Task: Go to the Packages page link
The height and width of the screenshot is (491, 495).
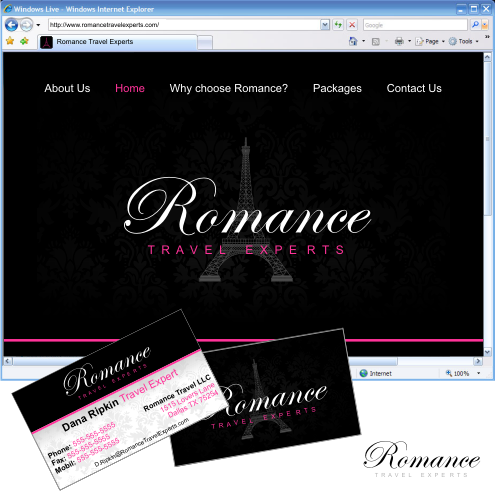Action: [x=337, y=88]
